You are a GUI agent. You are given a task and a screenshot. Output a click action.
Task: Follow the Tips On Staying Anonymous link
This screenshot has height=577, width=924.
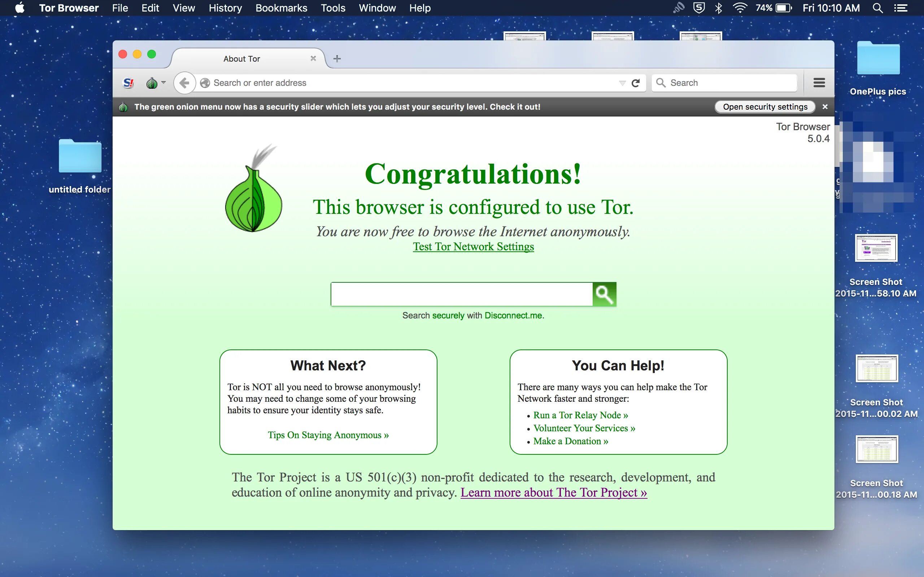(x=328, y=435)
